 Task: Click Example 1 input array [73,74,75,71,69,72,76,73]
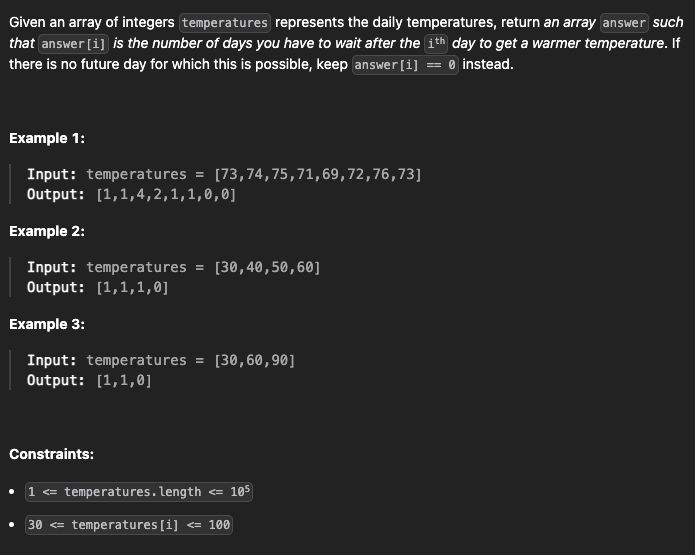(318, 174)
